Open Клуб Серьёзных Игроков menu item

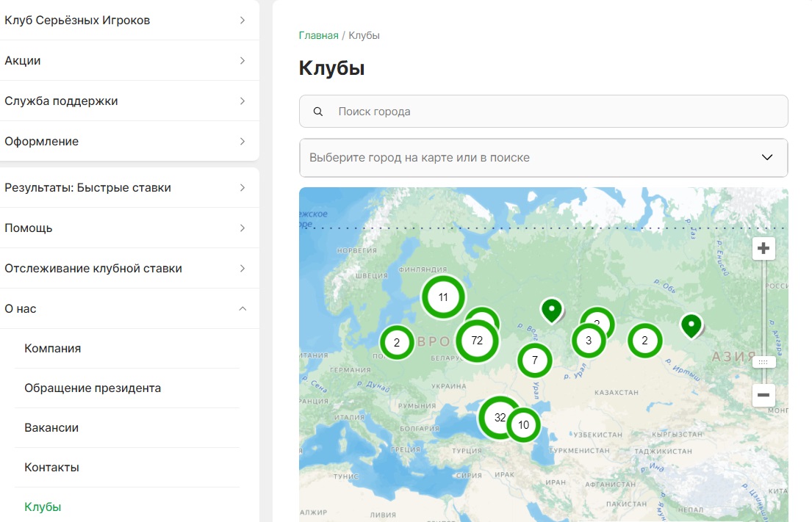[129, 20]
